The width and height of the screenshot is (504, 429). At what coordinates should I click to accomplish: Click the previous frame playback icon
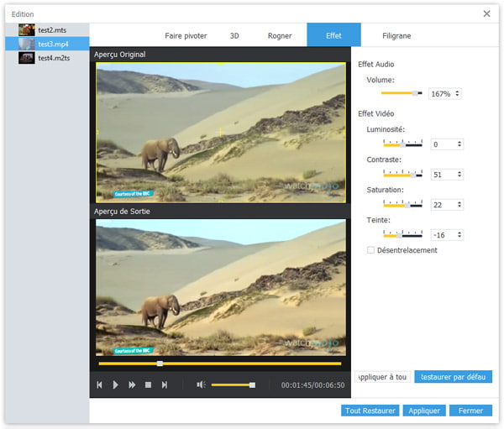pyautogui.click(x=100, y=385)
